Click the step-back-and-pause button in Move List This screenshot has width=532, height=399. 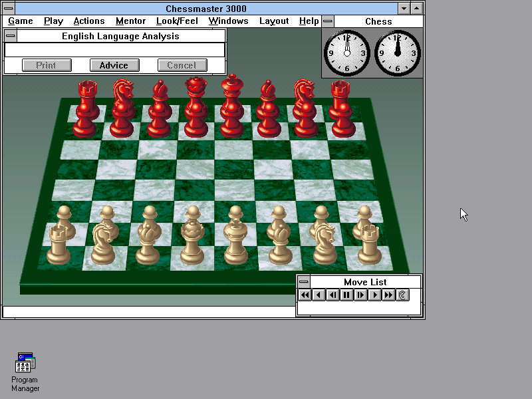pyautogui.click(x=333, y=295)
